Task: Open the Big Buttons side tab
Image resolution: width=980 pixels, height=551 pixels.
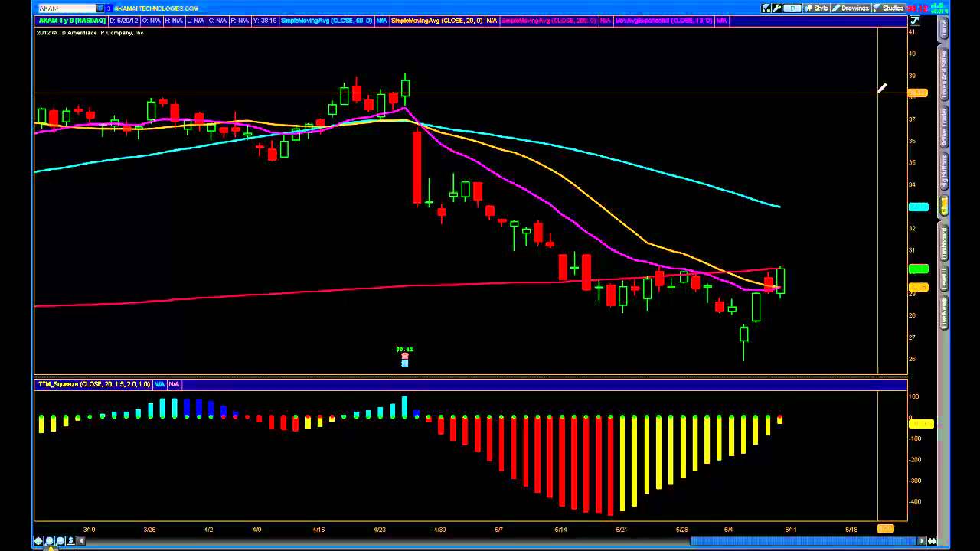Action: [x=944, y=171]
